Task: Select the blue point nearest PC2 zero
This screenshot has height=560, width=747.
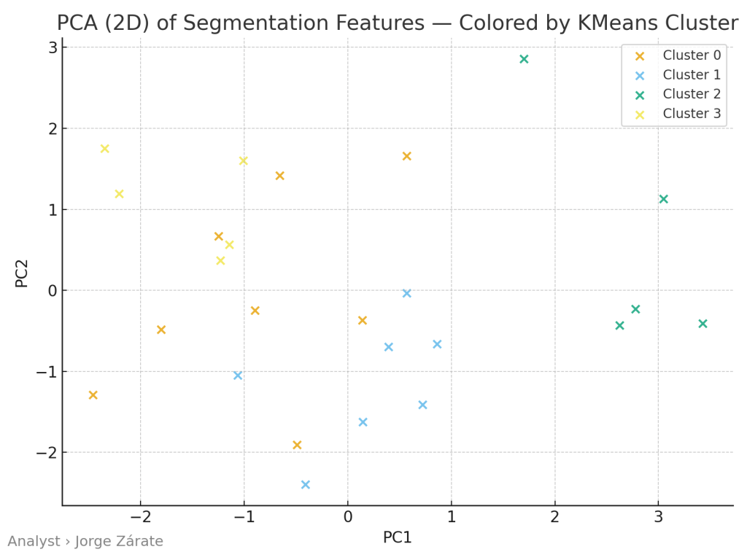Action: point(407,294)
